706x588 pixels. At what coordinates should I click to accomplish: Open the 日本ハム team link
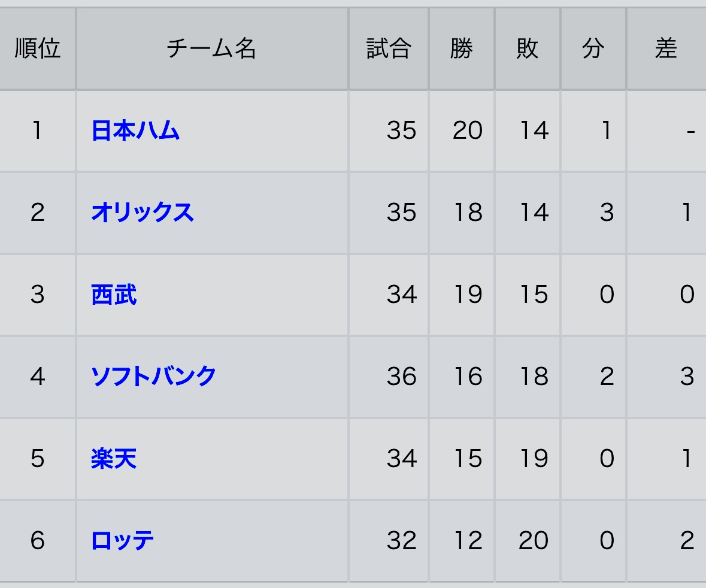135,131
